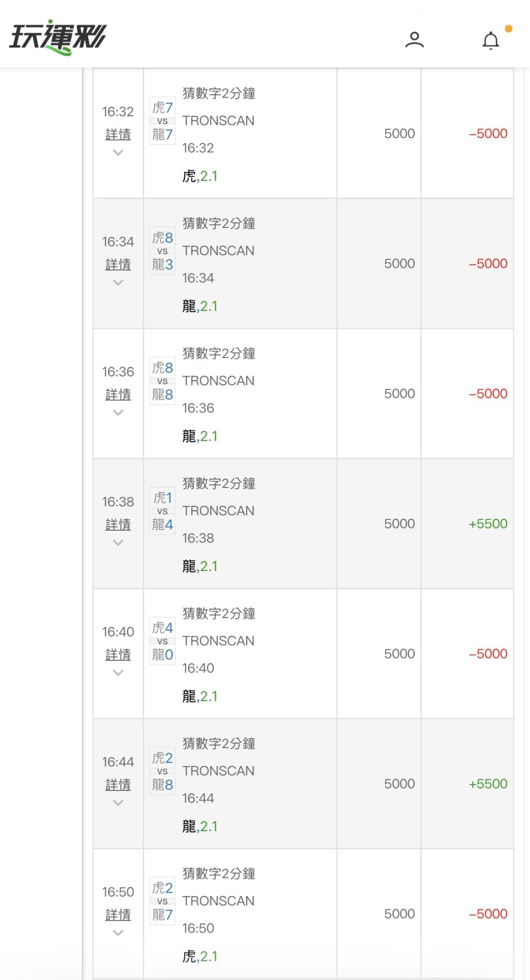Expand the chevron under the 16:32 row
530x980 pixels.
pos(118,153)
